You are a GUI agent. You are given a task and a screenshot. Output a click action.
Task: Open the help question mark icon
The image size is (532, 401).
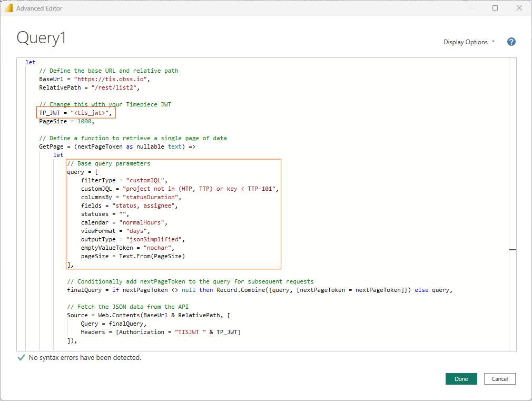tap(511, 42)
